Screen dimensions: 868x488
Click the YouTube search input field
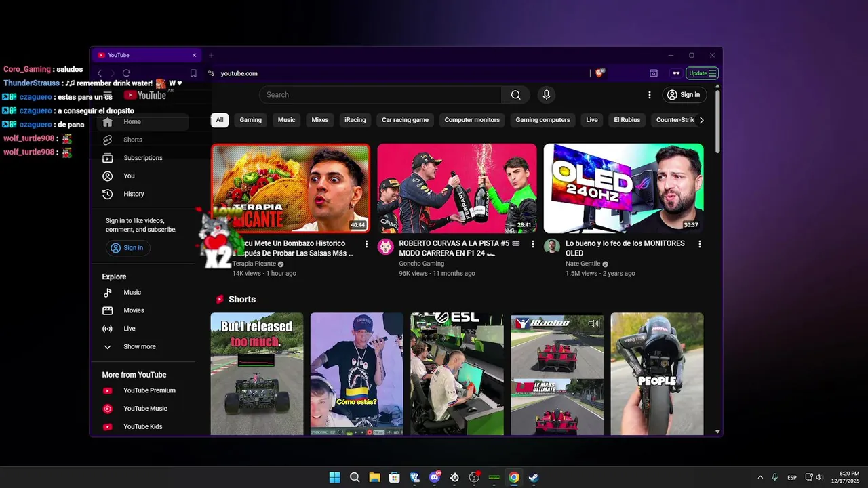tap(380, 95)
